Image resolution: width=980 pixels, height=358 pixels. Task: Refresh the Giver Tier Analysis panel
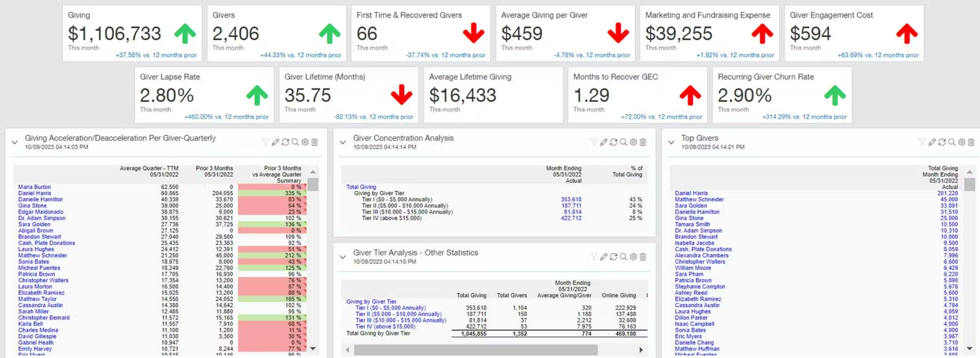[x=613, y=257]
